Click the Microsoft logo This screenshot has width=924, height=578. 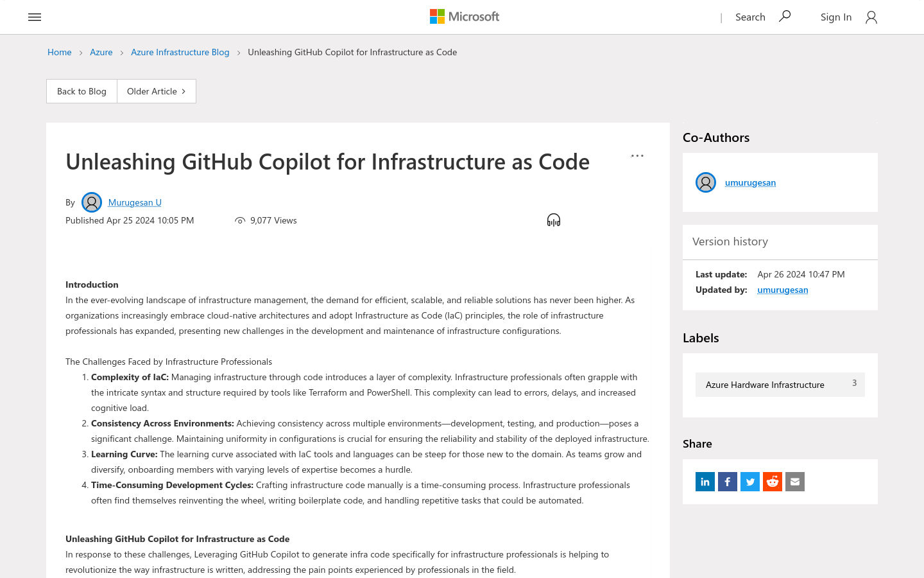[x=465, y=17]
